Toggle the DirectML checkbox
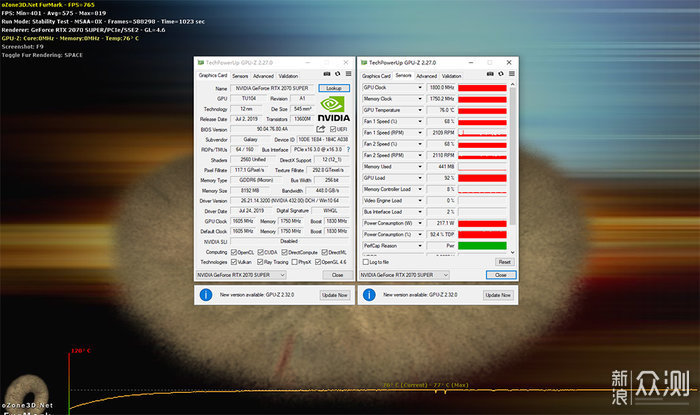Screen dimensions: 700x415 [x=325, y=252]
